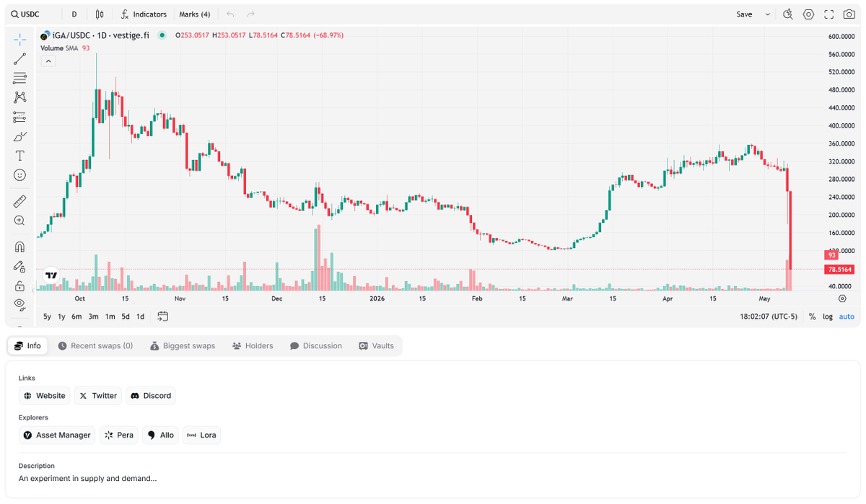Set the time range to 1d
Viewport: 866px width, 504px height.
pos(140,317)
